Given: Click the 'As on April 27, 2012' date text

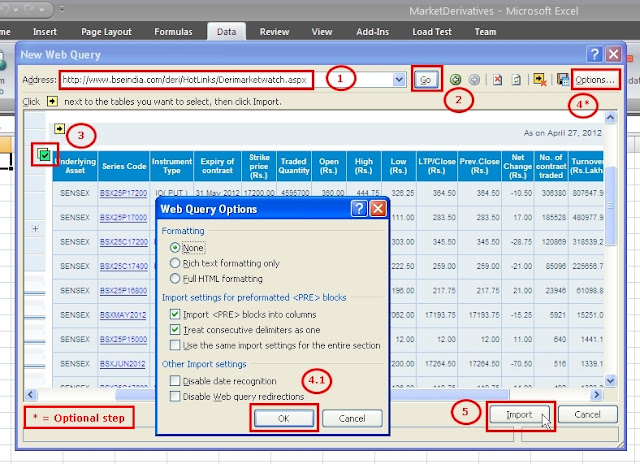Looking at the screenshot, I should tap(562, 133).
